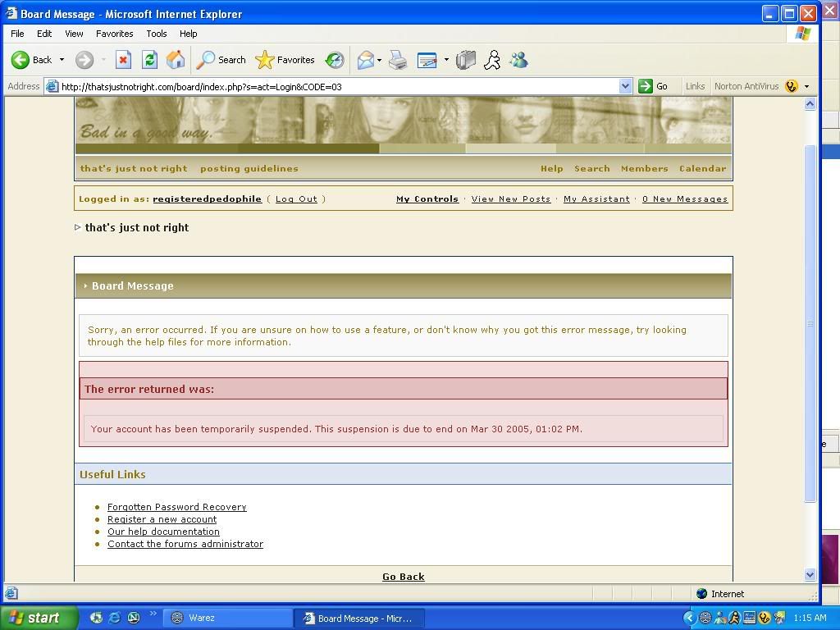The width and height of the screenshot is (840, 630).
Task: Expand the Norton AntiVirus dropdown arrow
Action: tap(806, 86)
